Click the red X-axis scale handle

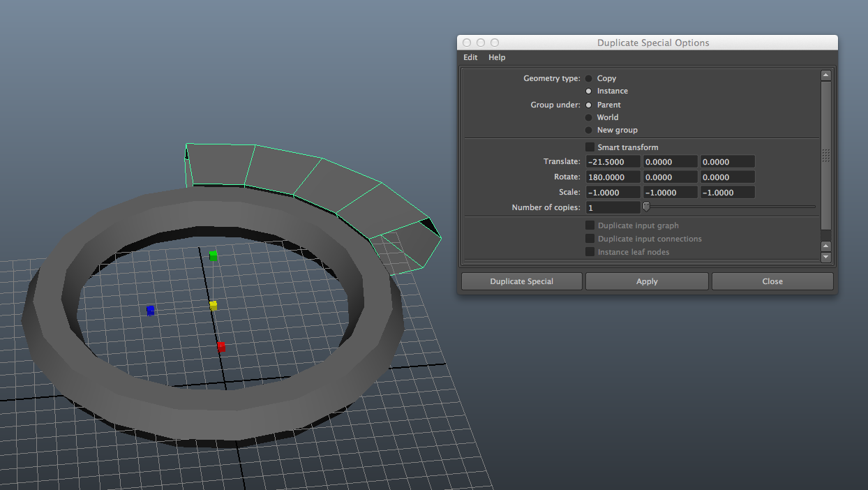220,346
